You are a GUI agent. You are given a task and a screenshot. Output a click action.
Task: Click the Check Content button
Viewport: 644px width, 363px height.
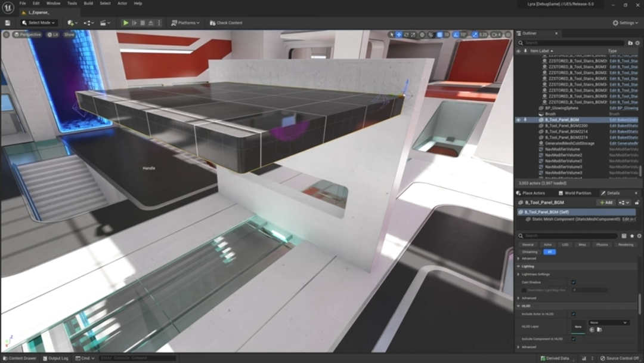pos(226,23)
